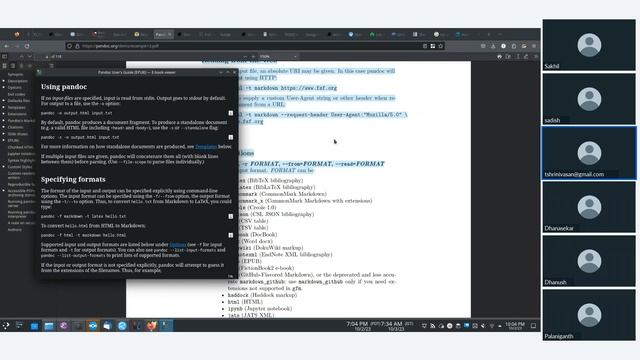640x360 pixels.
Task: Open PDF viewer tools menu
Action: coord(536,56)
